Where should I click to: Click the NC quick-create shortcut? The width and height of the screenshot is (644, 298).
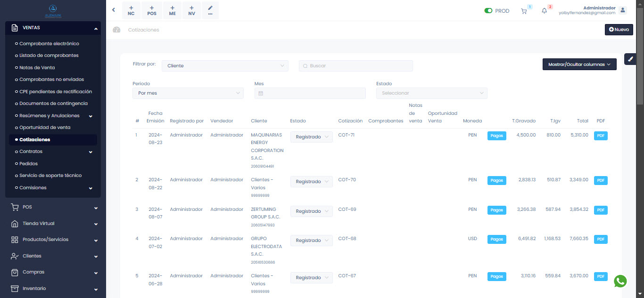(x=131, y=10)
